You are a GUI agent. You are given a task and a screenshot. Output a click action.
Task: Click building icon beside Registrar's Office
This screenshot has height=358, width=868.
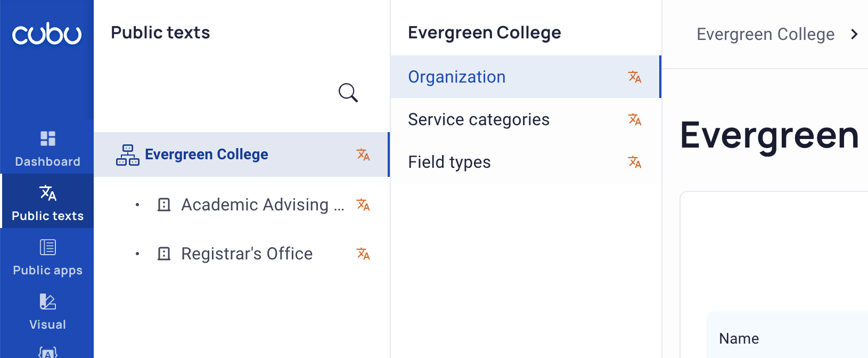point(164,254)
